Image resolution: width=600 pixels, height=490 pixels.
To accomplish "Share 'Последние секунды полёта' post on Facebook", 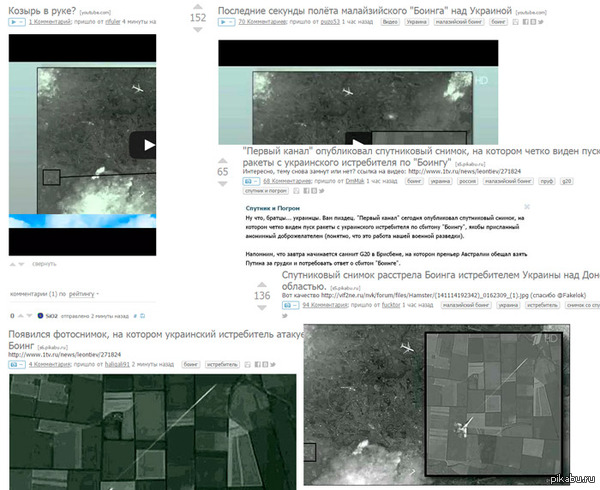I will coord(526,22).
